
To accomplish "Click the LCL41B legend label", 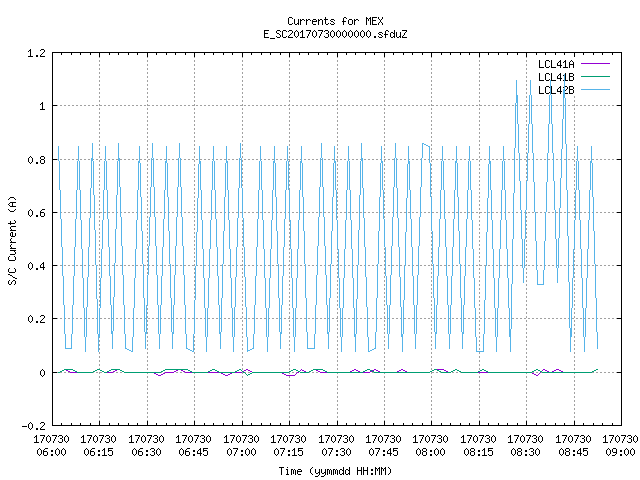I will click(x=556, y=77).
